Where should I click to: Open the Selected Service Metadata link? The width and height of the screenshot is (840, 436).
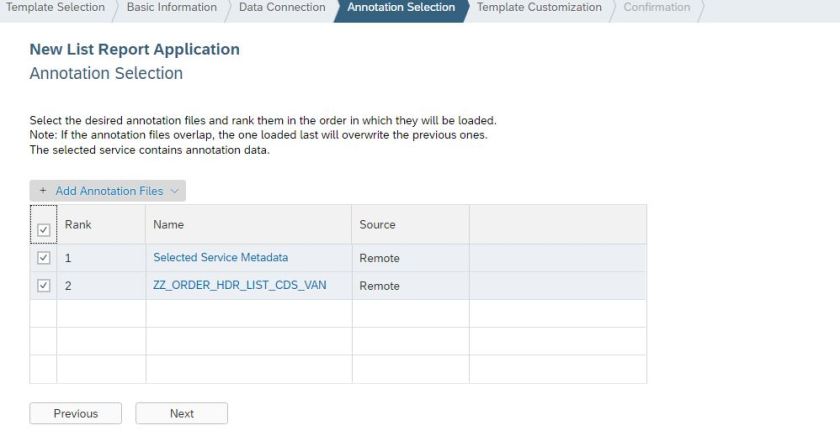point(220,258)
